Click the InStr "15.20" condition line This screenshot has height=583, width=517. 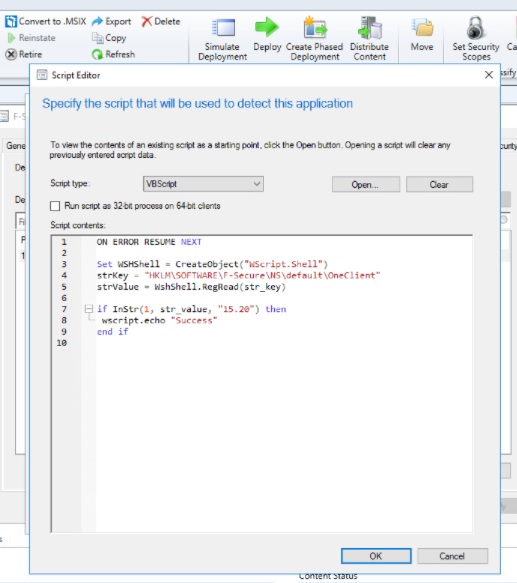(x=192, y=309)
